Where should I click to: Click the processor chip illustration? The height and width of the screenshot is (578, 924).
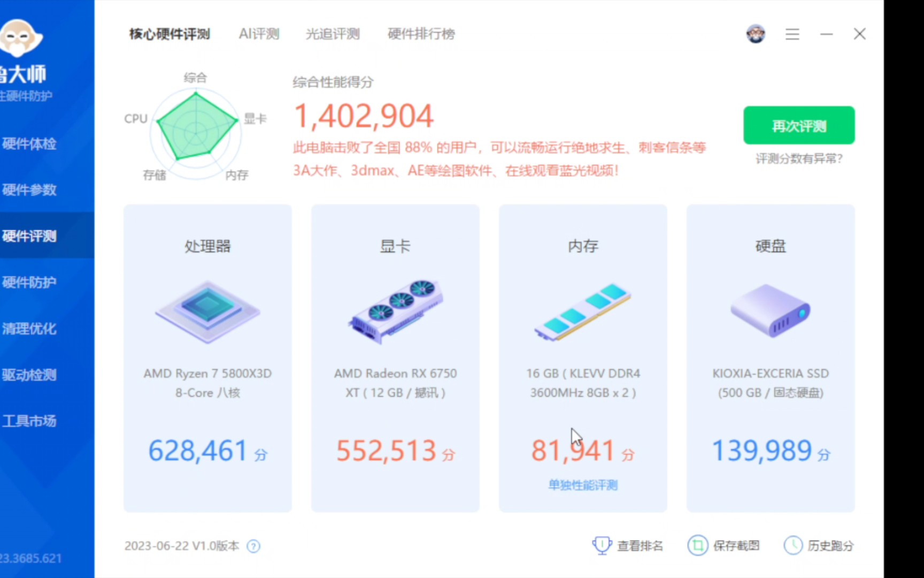[208, 311]
